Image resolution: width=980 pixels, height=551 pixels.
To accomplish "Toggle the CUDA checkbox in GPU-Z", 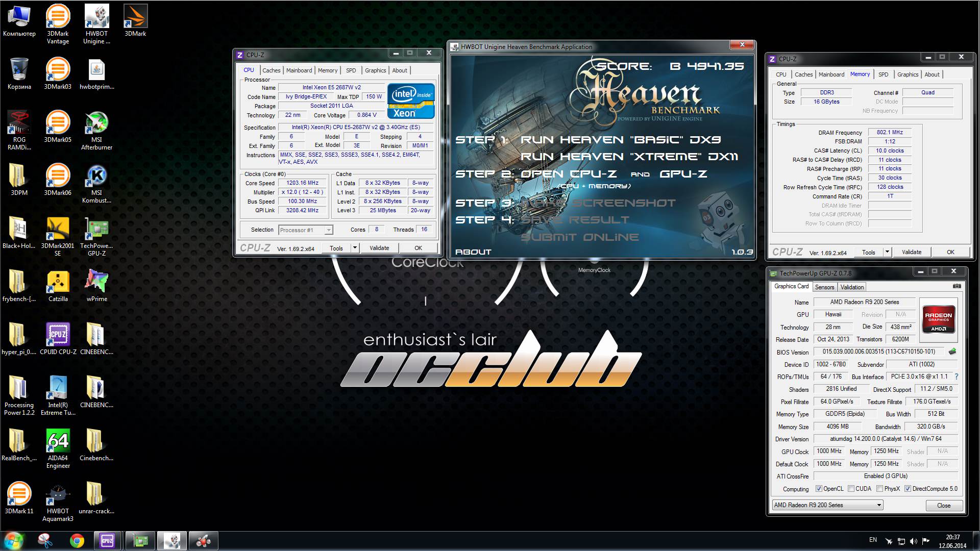I will tap(851, 489).
